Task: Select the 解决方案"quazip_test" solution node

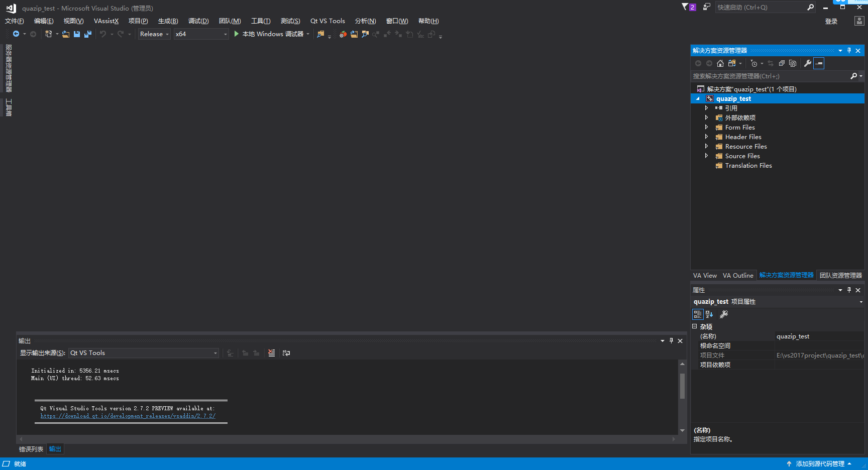Action: (x=751, y=89)
